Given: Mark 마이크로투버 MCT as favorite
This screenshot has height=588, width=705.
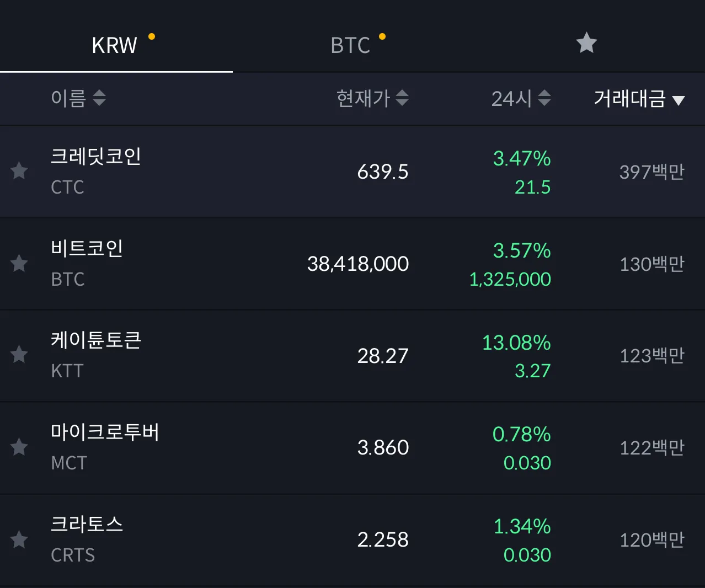Looking at the screenshot, I should pyautogui.click(x=19, y=446).
